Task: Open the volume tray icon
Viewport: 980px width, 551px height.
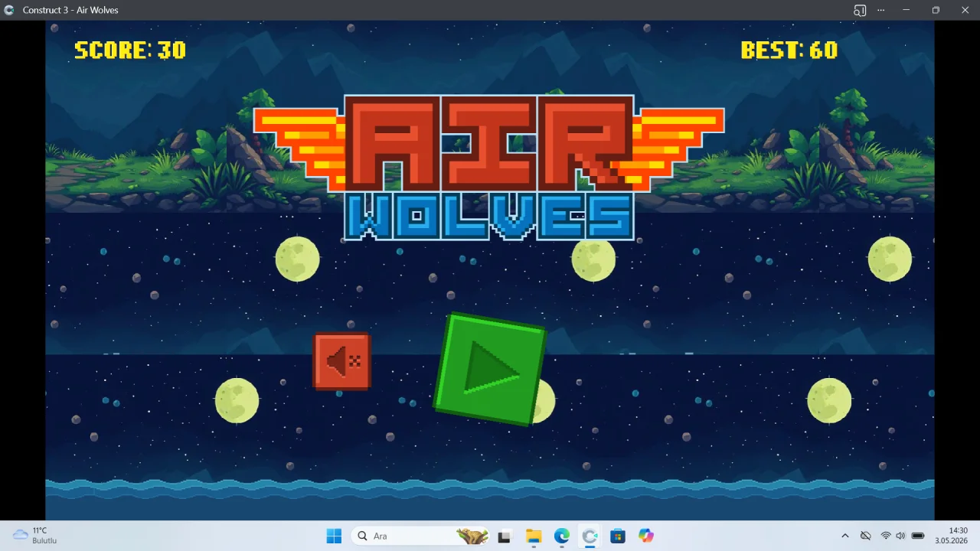Action: pos(900,536)
